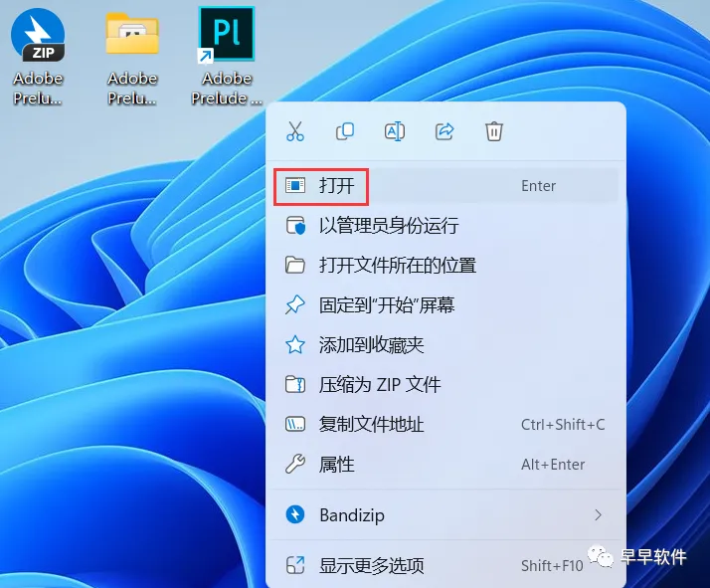Screen dimensions: 710x588
Task: Select the Adobe Prelude folder on desktop
Action: pos(132,58)
